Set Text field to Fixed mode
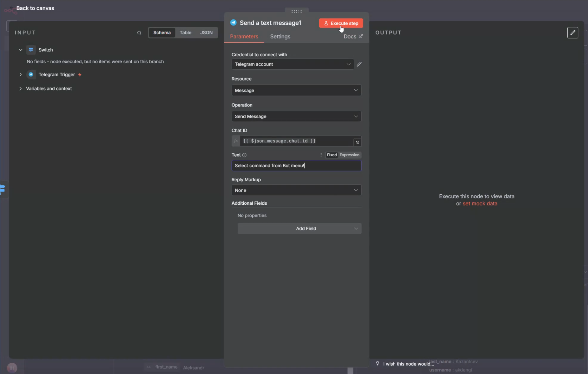Screen dimensions: 588x374 coord(332,155)
